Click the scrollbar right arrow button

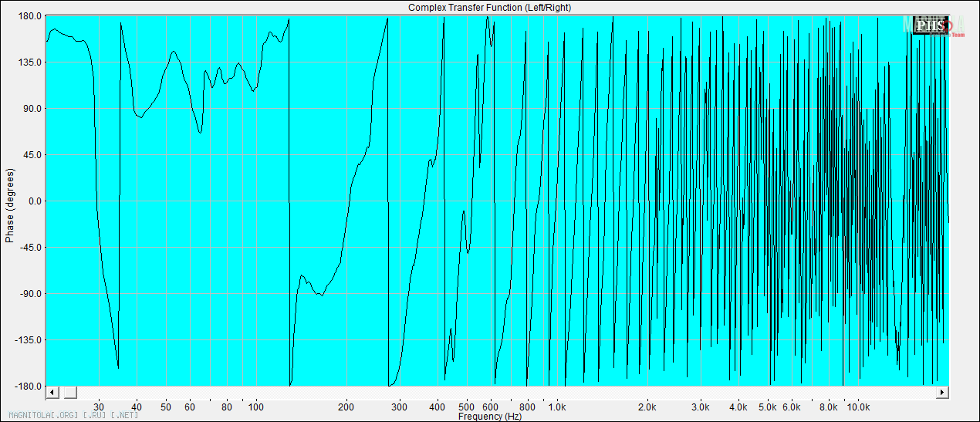click(942, 393)
